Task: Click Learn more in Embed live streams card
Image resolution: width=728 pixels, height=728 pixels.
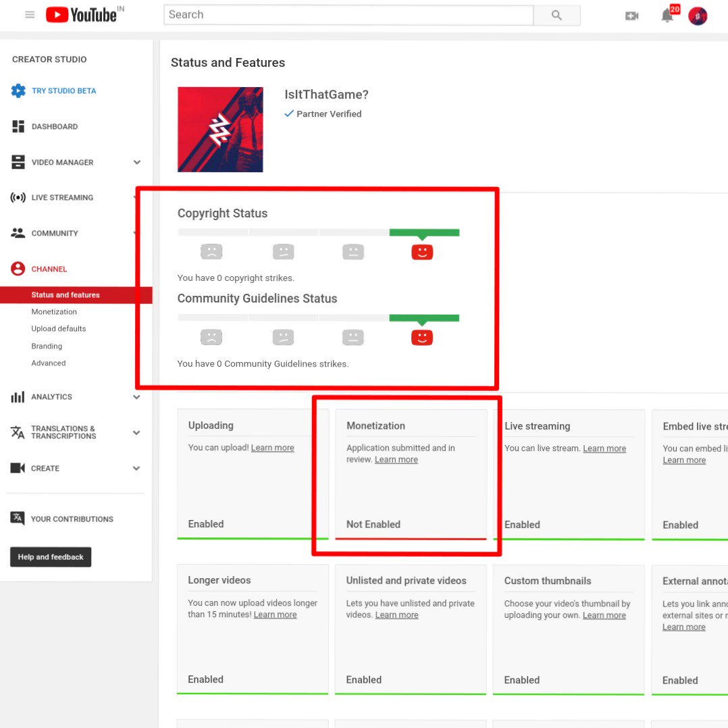Action: pyautogui.click(x=684, y=460)
